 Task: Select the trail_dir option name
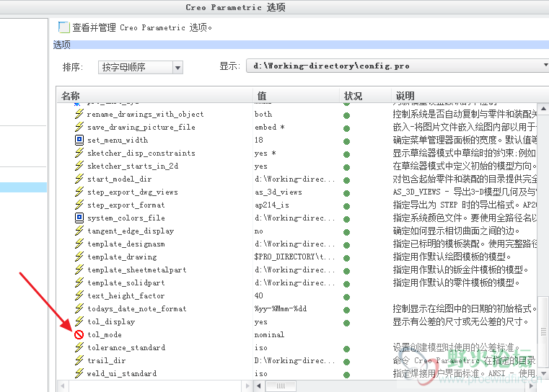coord(107,360)
